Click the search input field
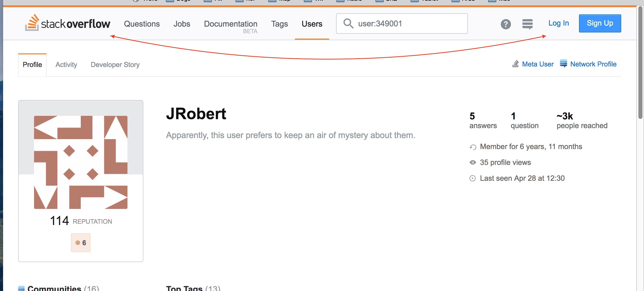This screenshot has width=644, height=291. [x=402, y=23]
